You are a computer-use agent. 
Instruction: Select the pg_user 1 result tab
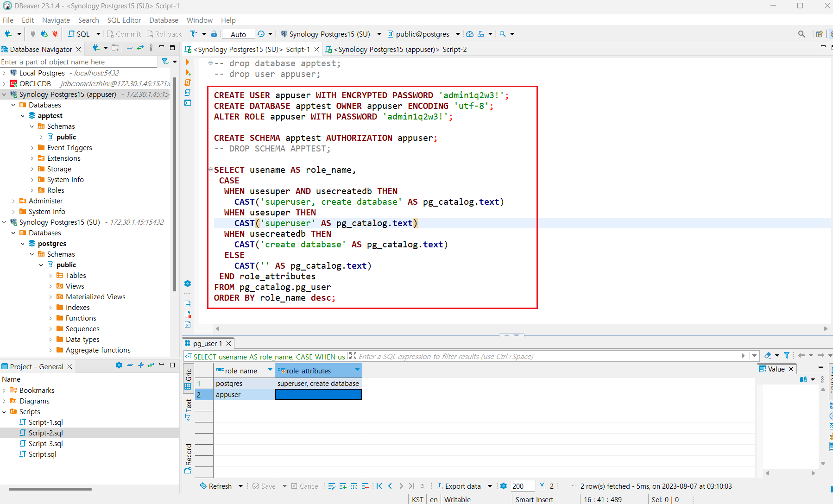pyautogui.click(x=208, y=343)
